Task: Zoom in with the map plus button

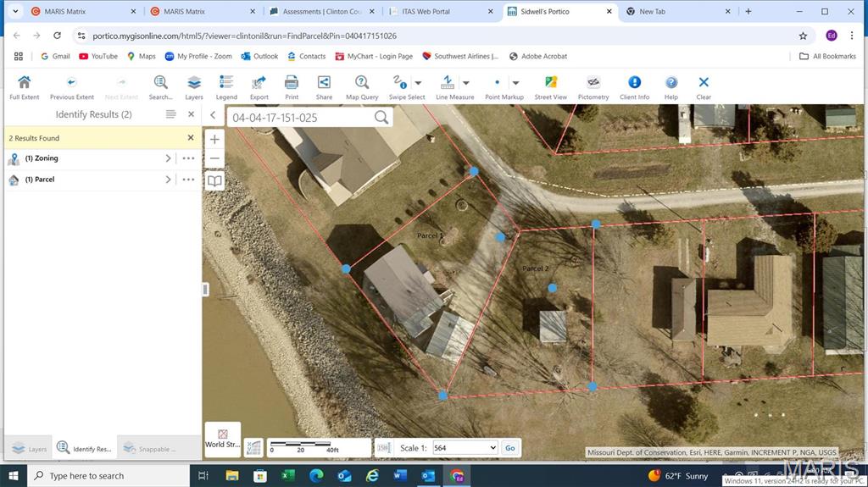Action: click(x=215, y=139)
